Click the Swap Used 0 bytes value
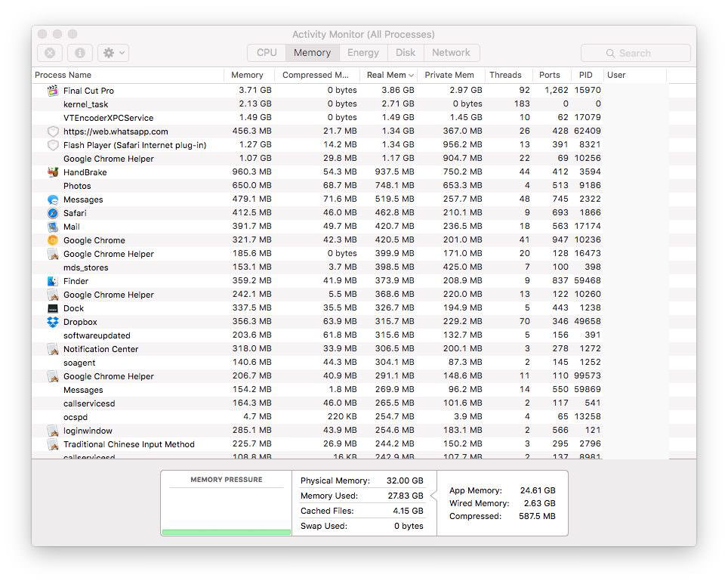 [409, 527]
